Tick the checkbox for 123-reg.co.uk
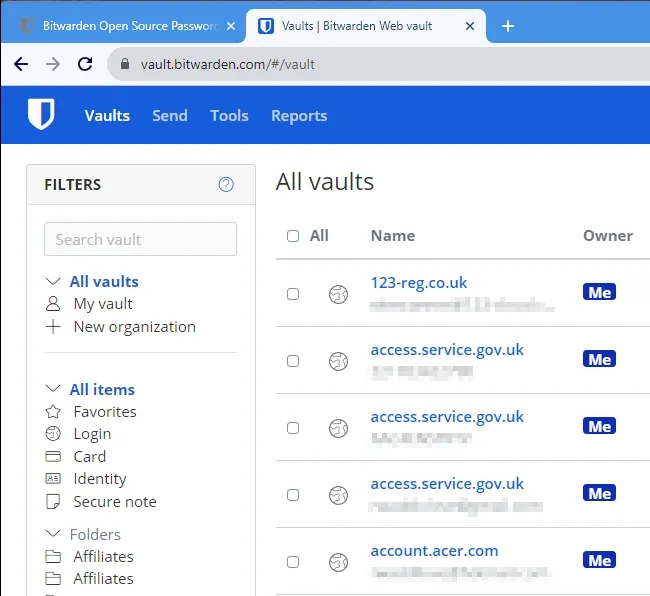This screenshot has width=650, height=596. [293, 294]
